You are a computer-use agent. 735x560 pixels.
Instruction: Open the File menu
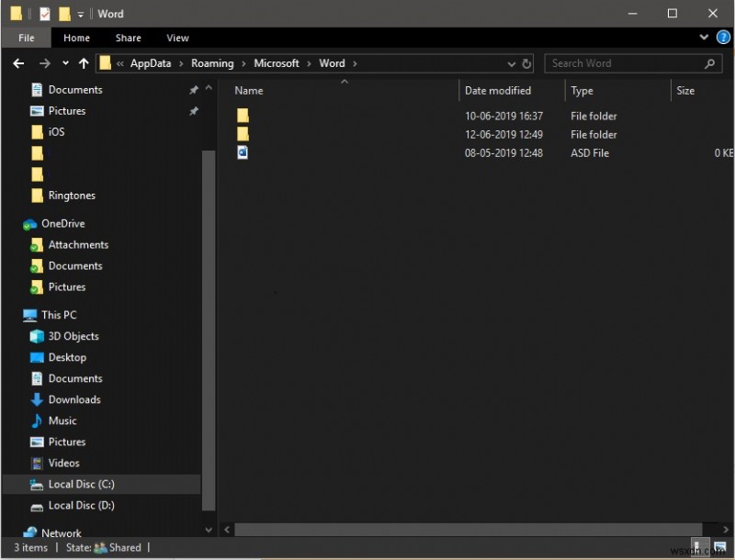[x=26, y=38]
